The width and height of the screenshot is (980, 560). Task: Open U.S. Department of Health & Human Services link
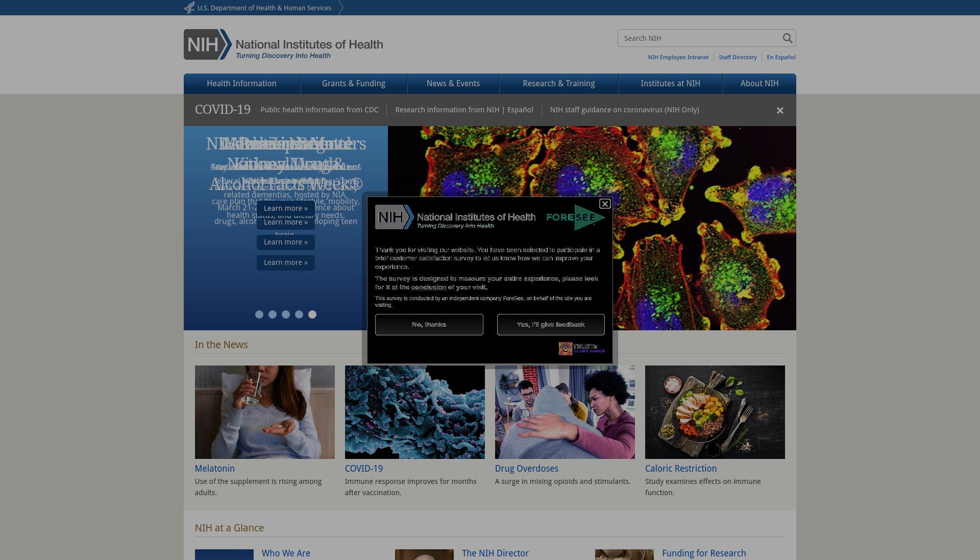click(x=264, y=8)
